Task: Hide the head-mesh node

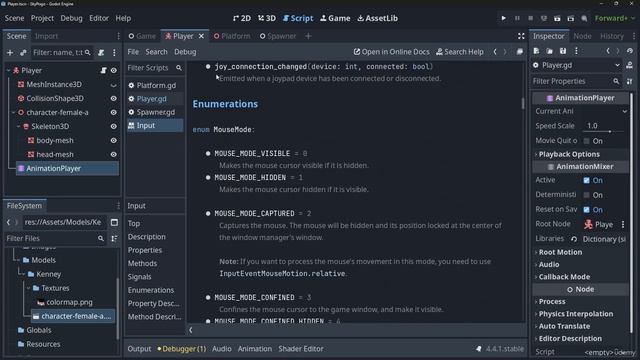Action: pyautogui.click(x=114, y=154)
